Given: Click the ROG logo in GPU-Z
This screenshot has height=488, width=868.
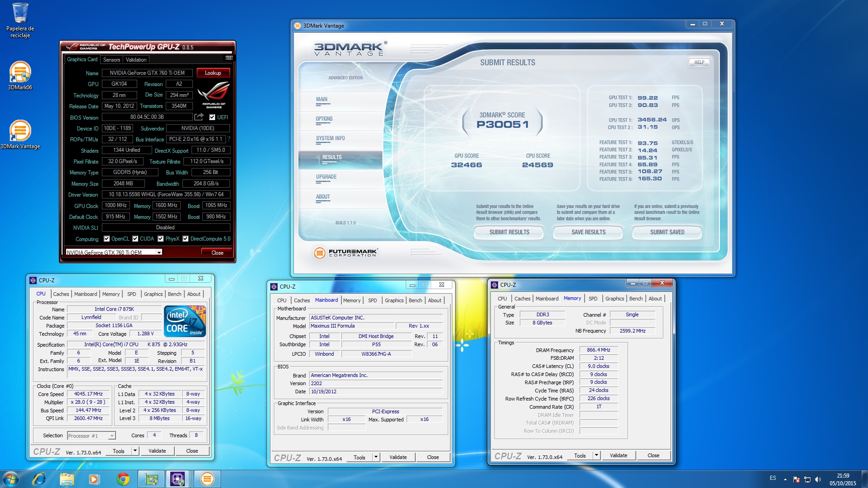Looking at the screenshot, I should pos(214,95).
